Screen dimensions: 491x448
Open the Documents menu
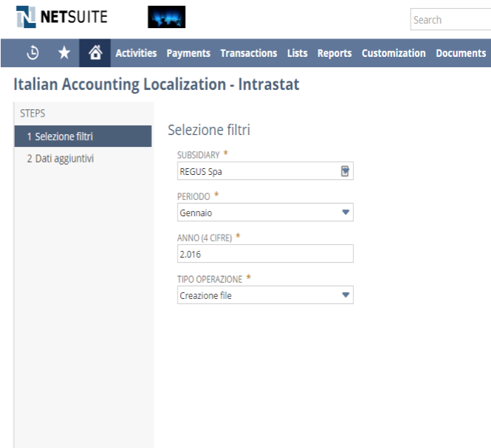(x=461, y=53)
